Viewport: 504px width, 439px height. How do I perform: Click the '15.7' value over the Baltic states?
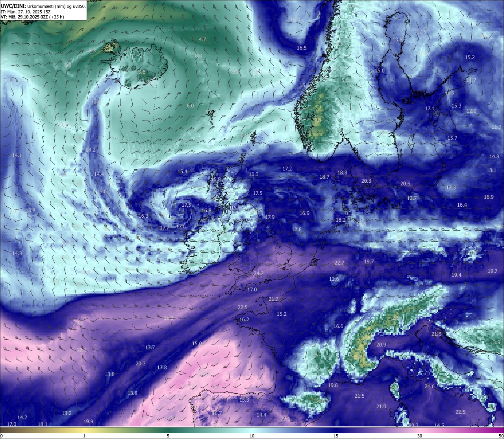[x=452, y=138]
